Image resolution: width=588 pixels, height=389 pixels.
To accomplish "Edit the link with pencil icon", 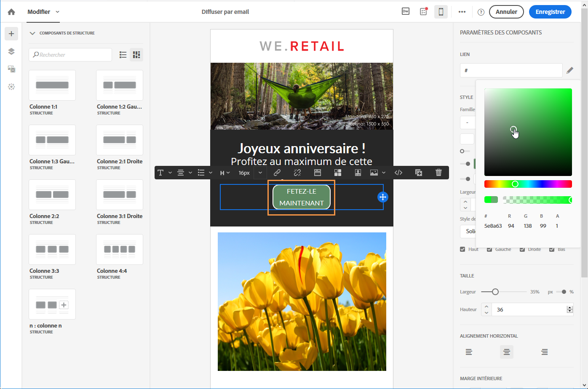I will point(570,70).
